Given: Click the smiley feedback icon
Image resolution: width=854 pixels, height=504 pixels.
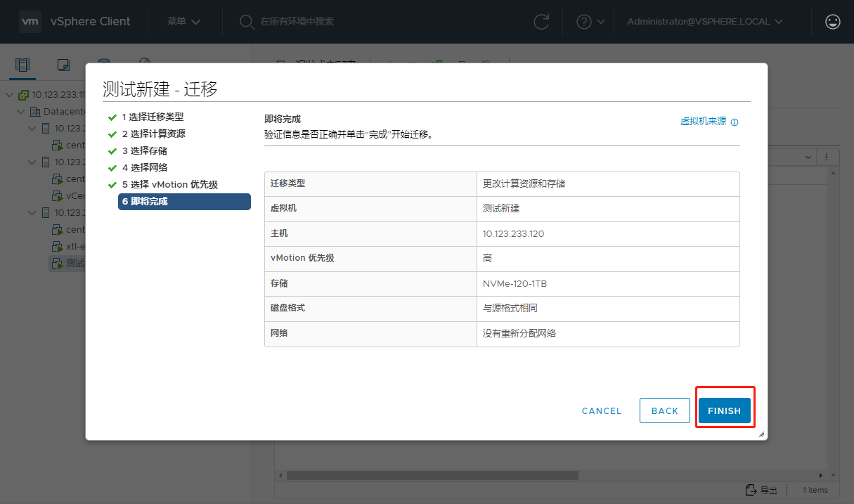Looking at the screenshot, I should click(x=833, y=21).
